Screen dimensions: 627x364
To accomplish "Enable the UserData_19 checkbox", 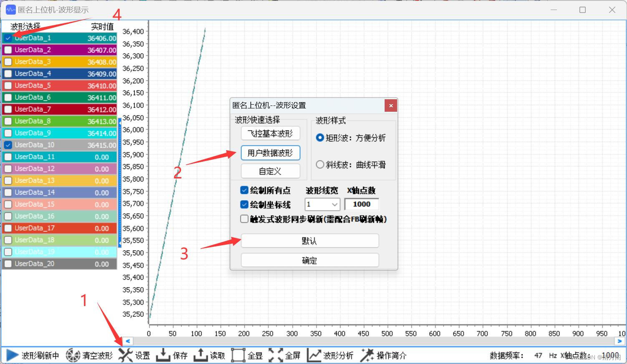I will coord(8,252).
